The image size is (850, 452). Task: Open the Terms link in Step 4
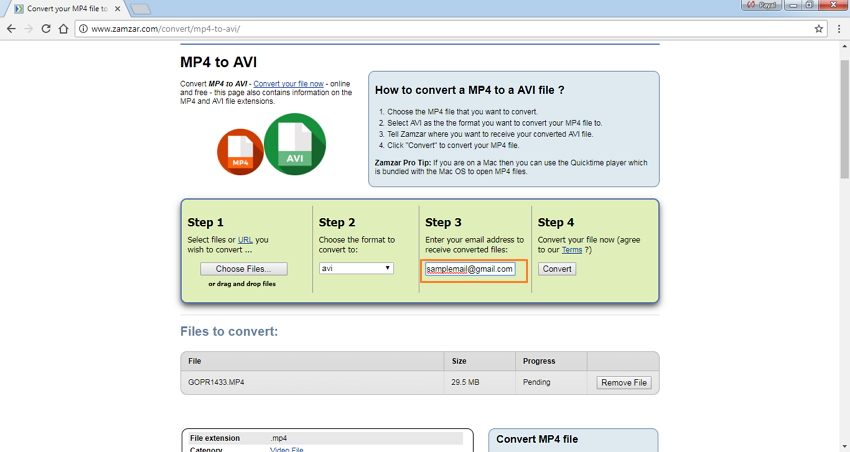point(572,250)
